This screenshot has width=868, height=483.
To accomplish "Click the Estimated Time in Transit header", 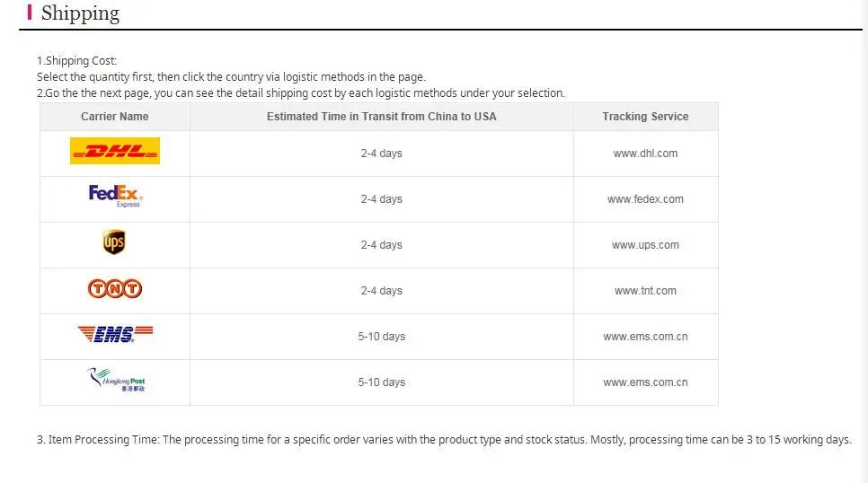I will [x=382, y=117].
